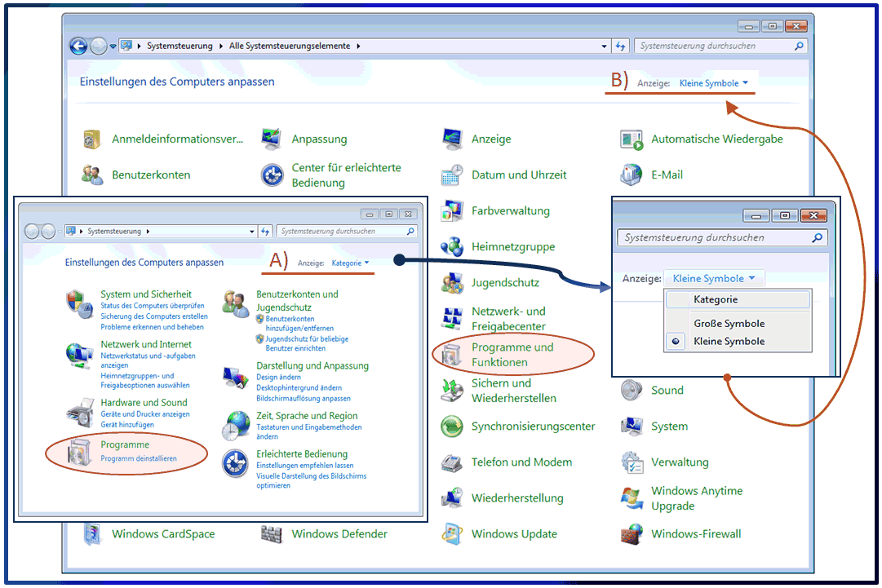The image size is (882, 588).
Task: Open the Telefon und Modem icon
Action: pos(452,462)
